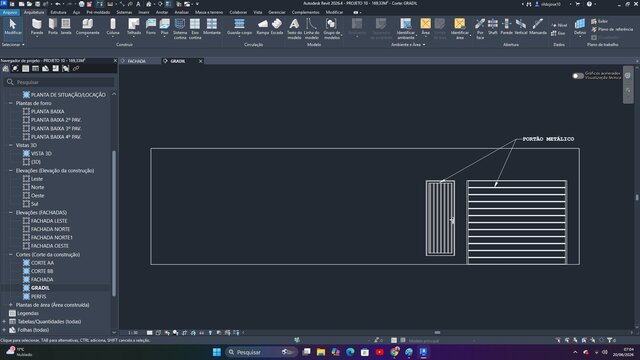Open the Componente tool
The image size is (640, 360).
tap(87, 27)
